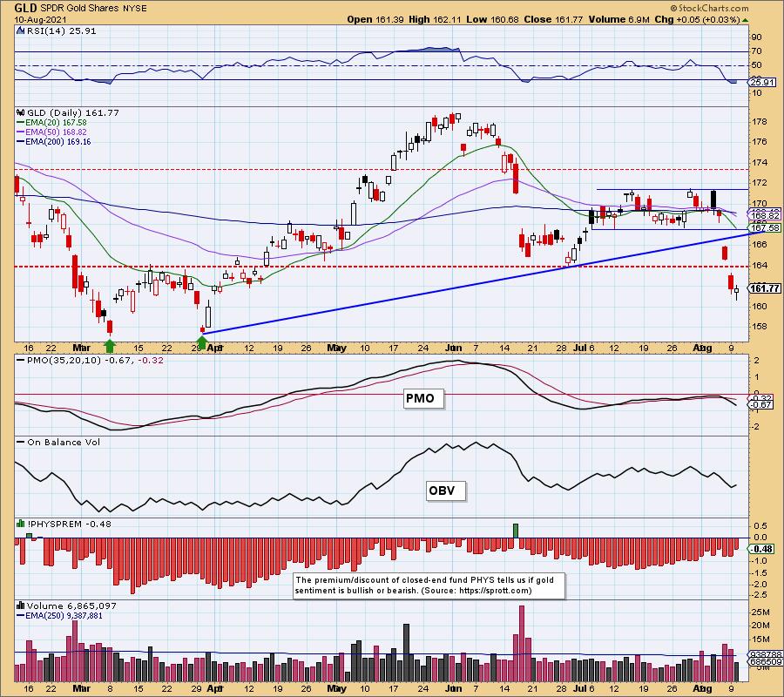Click the green up arrow at Mar 8

[110, 344]
